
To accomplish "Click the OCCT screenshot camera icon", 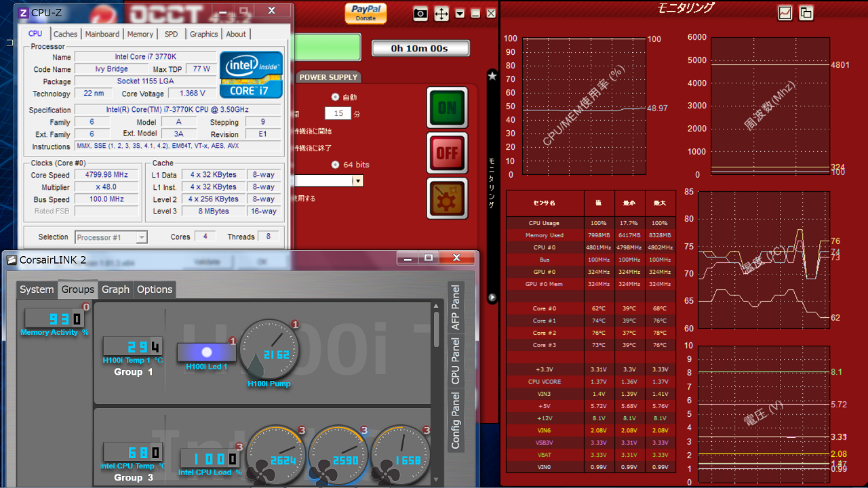I will click(x=420, y=14).
